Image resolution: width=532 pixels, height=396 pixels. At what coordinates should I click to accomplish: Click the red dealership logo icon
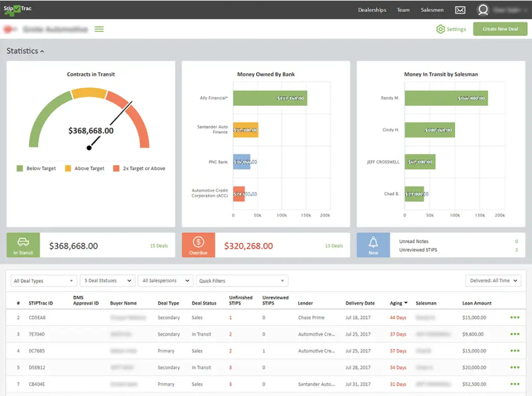(x=9, y=29)
